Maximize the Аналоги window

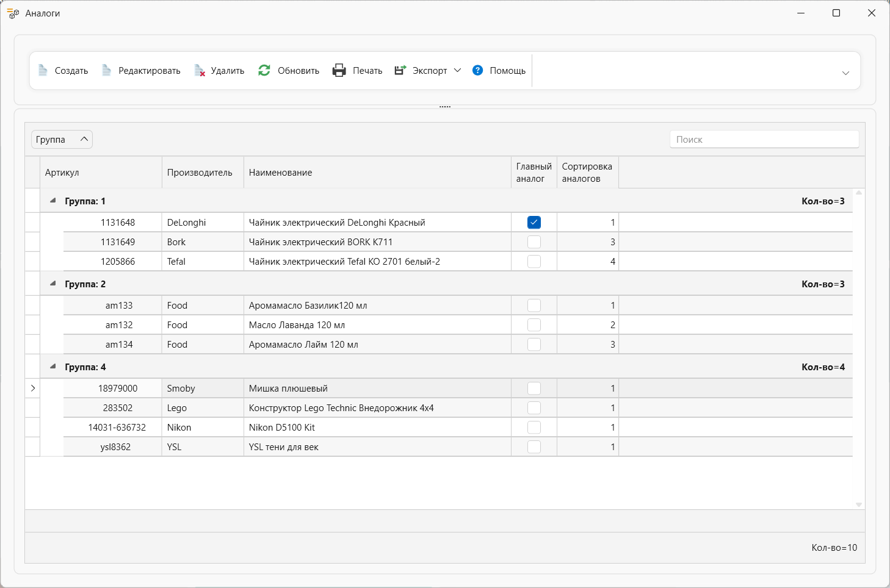836,13
